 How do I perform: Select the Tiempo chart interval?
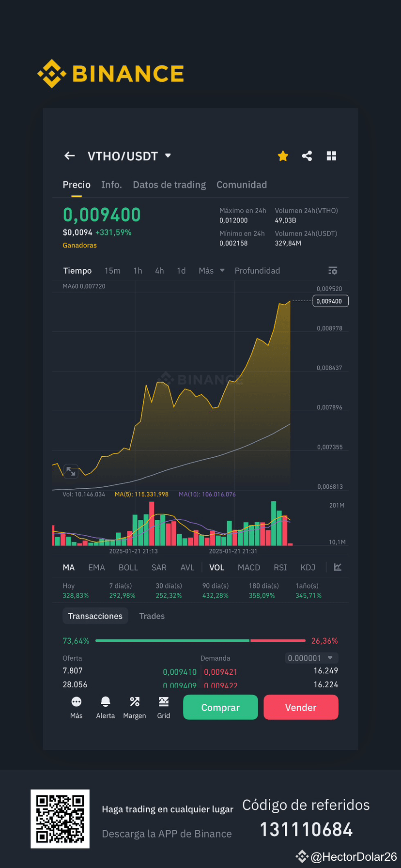coord(77,271)
